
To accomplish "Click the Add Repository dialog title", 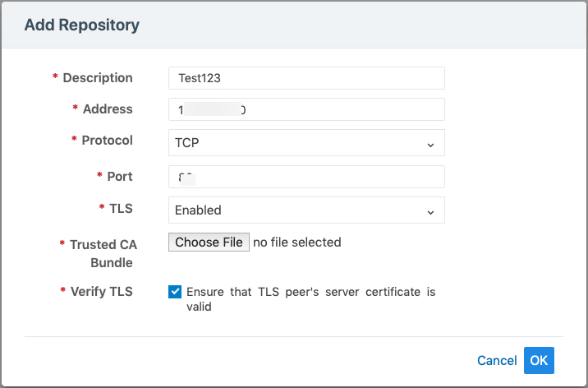I will tap(82, 25).
